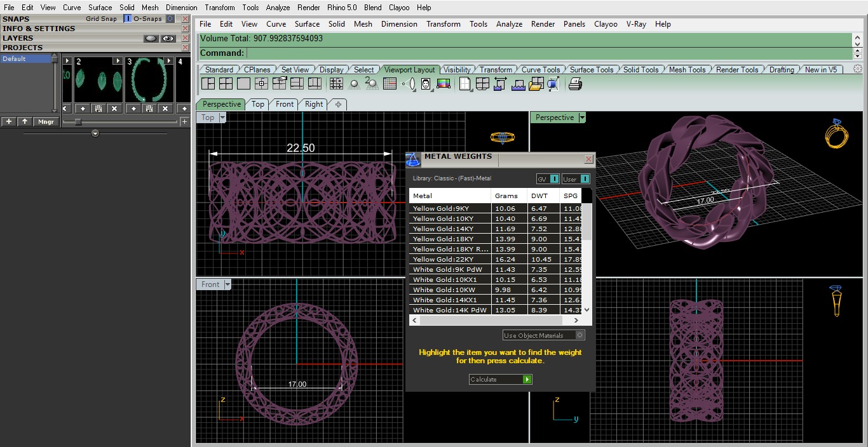Click the face portrait icon in toolbar
Image resolution: width=868 pixels, height=447 pixels.
[426, 83]
